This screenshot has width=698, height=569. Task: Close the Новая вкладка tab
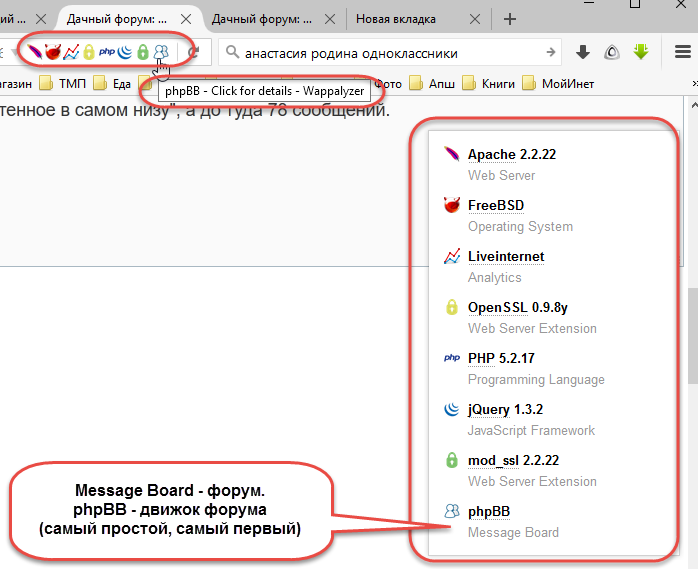tap(475, 19)
